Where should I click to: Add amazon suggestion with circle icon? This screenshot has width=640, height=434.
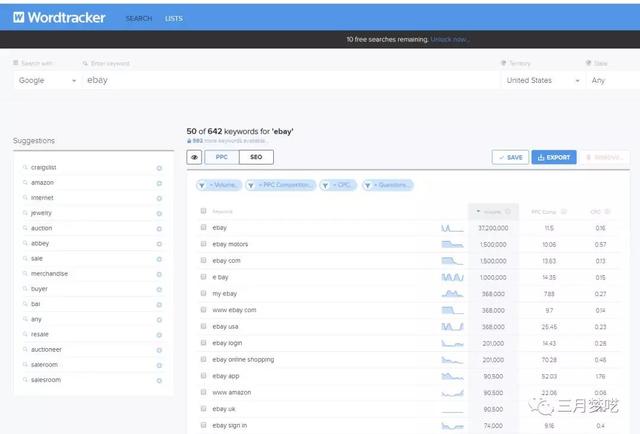tap(159, 183)
